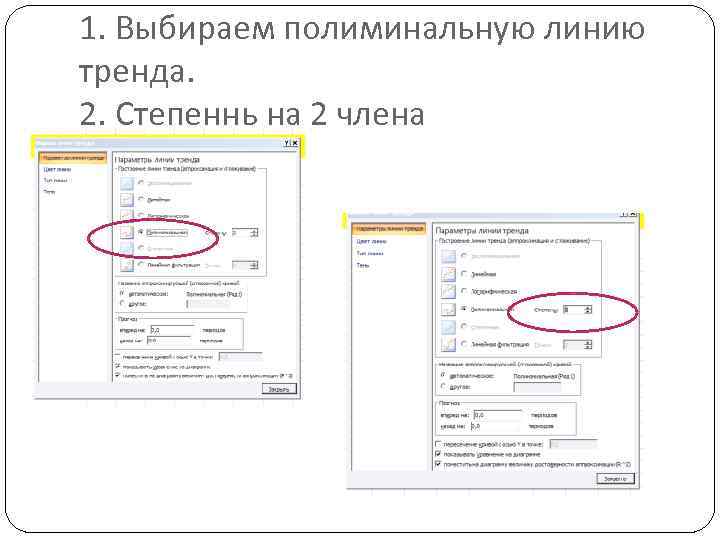Screen dimensions: 720x540
Task: Open Тип линии tab in left dialog
Action: tap(56, 180)
